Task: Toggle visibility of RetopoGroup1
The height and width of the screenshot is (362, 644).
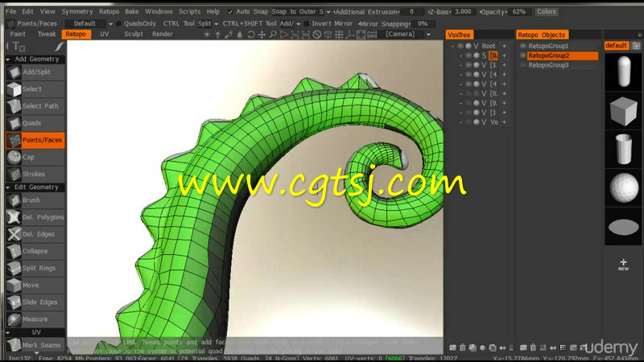Action: coord(522,46)
